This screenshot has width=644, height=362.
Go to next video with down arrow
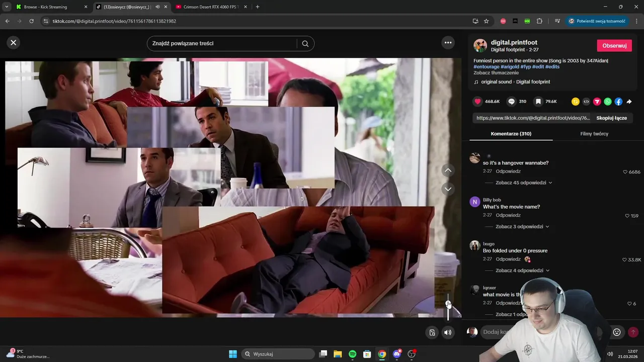pyautogui.click(x=448, y=189)
